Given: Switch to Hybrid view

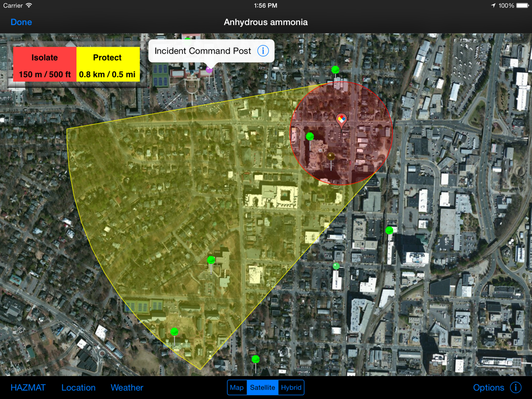Looking at the screenshot, I should point(291,387).
